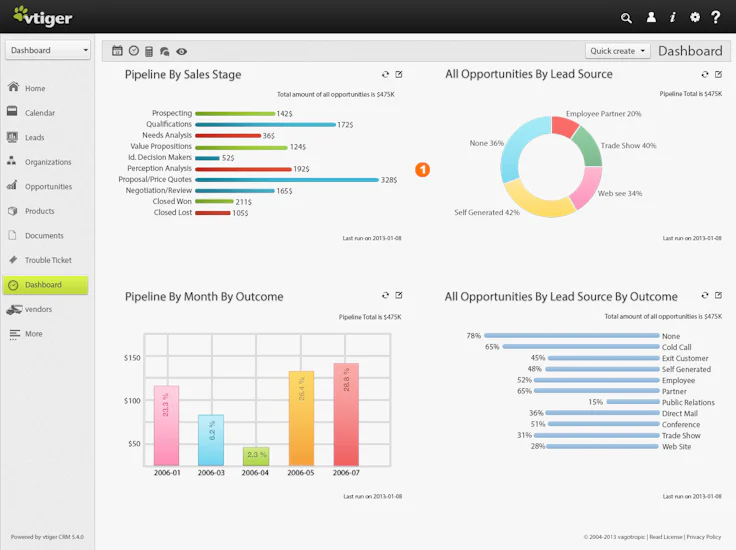This screenshot has width=736, height=550.
Task: Click the green Trade Show donut segment
Action: pos(590,146)
